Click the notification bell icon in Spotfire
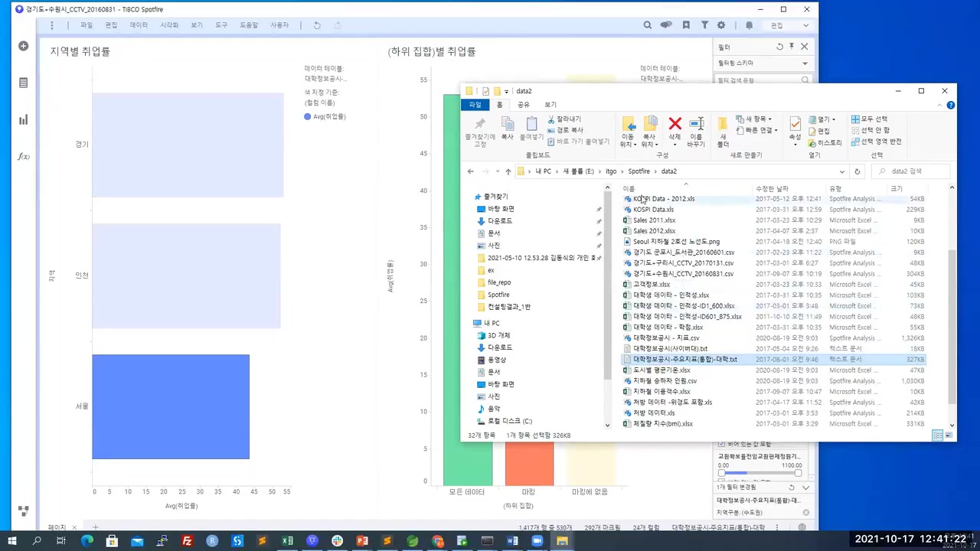980x551 pixels. (x=749, y=25)
